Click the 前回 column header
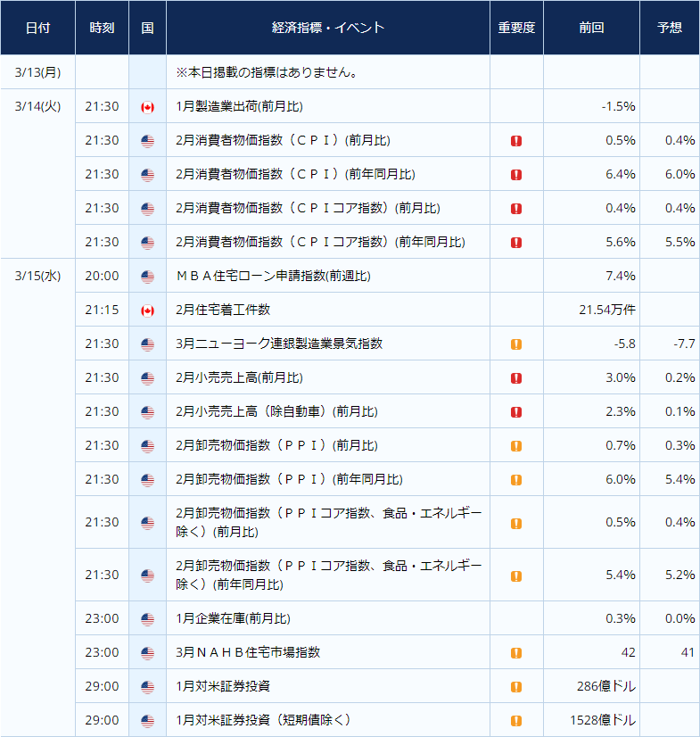 click(x=591, y=28)
